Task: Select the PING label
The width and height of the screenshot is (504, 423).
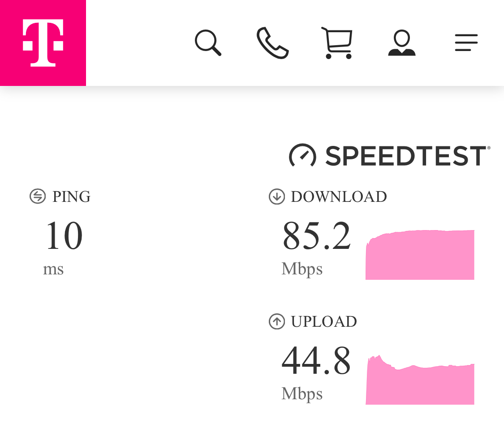Action: [x=71, y=197]
